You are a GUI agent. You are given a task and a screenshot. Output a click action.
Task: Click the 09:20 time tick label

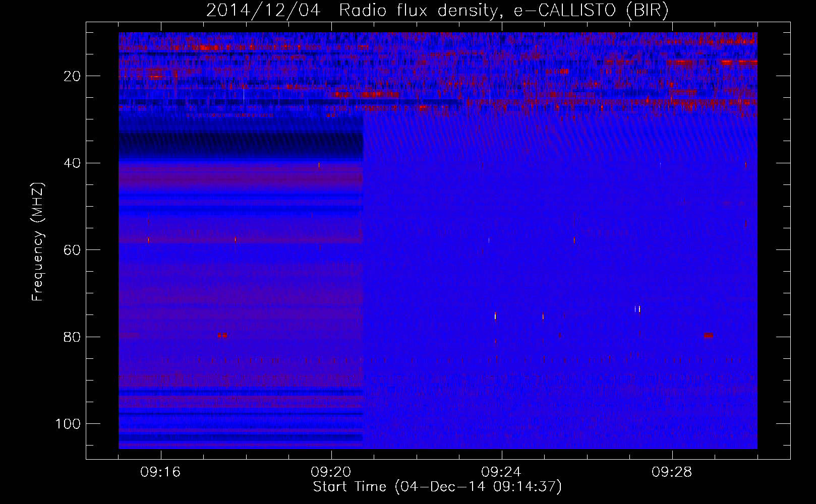click(x=331, y=472)
